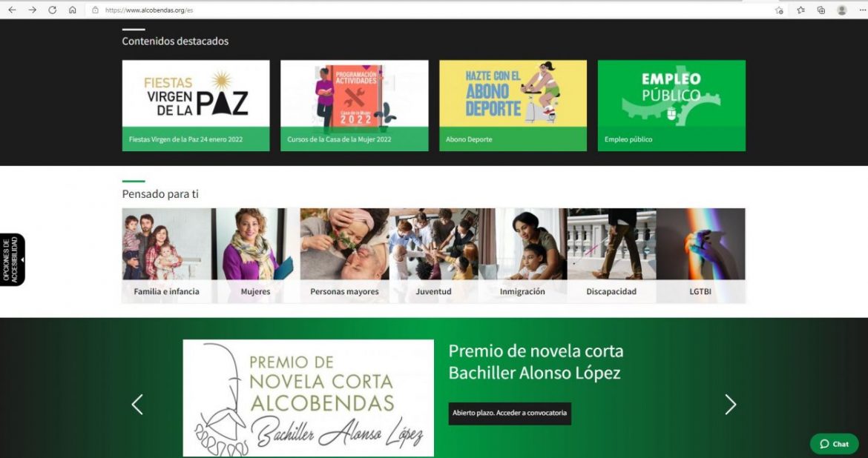The height and width of the screenshot is (458, 868).
Task: Open the LGTBI category tile
Action: (x=700, y=256)
